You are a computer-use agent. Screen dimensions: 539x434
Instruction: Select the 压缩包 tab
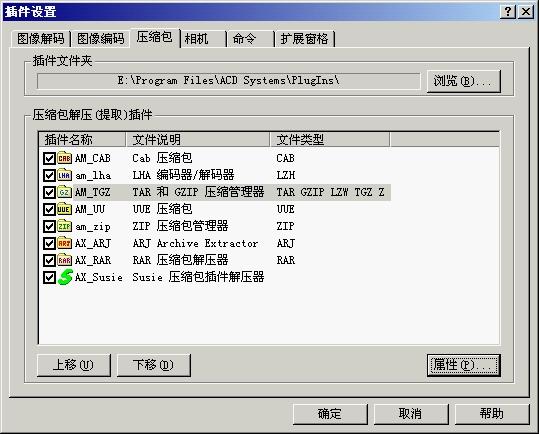[155, 37]
